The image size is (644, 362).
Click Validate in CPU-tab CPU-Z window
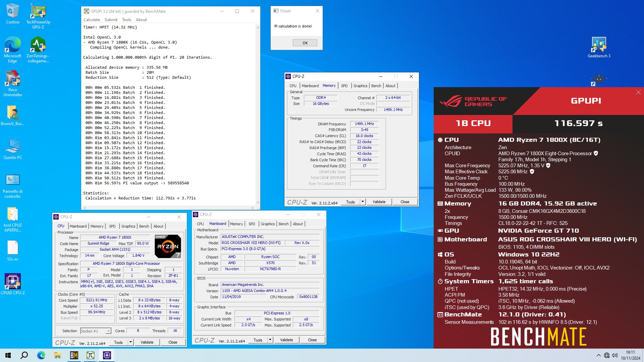(147, 342)
